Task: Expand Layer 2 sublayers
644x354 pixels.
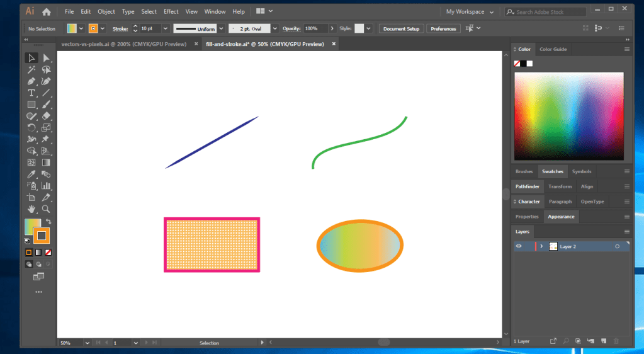Action: [x=541, y=246]
